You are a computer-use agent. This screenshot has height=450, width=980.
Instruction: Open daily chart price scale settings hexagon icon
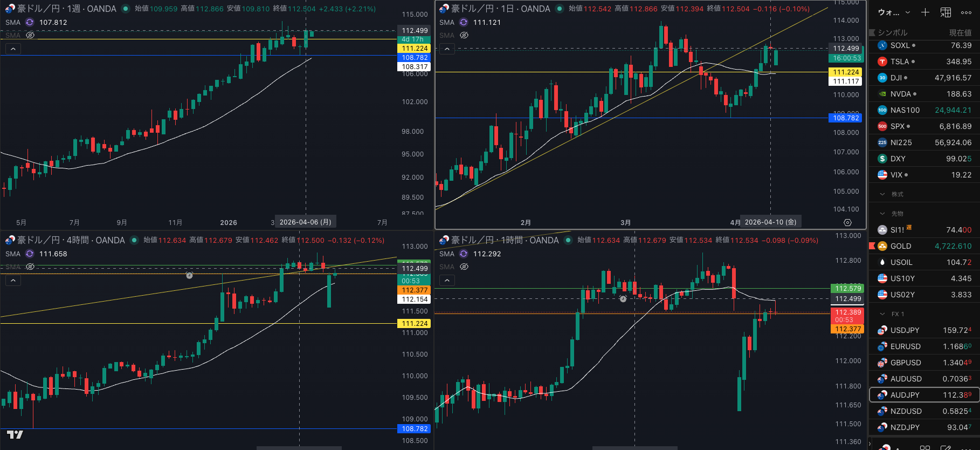(x=847, y=222)
